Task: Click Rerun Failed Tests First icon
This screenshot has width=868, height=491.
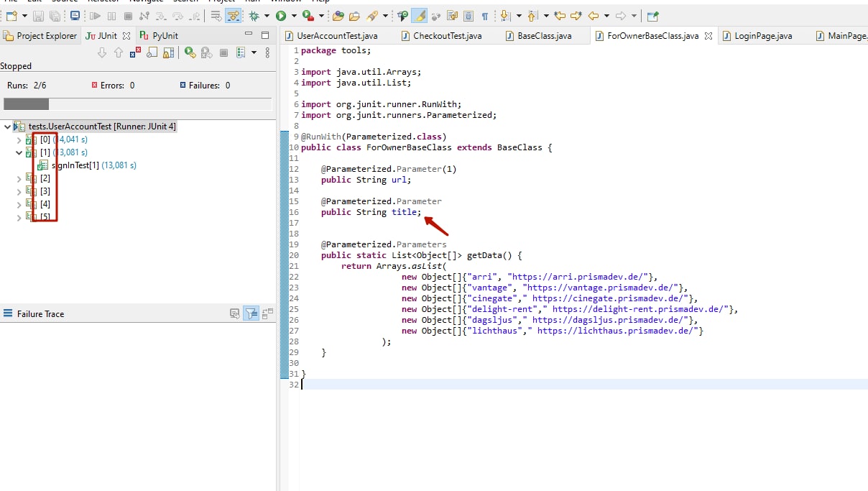Action: (x=206, y=52)
